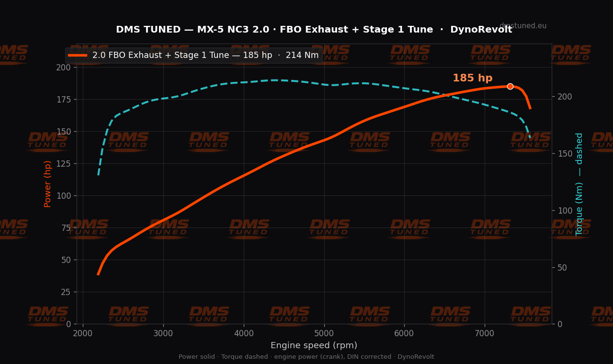Click the right torque axis tick label '50'
The image size is (613, 364).
[x=562, y=268]
